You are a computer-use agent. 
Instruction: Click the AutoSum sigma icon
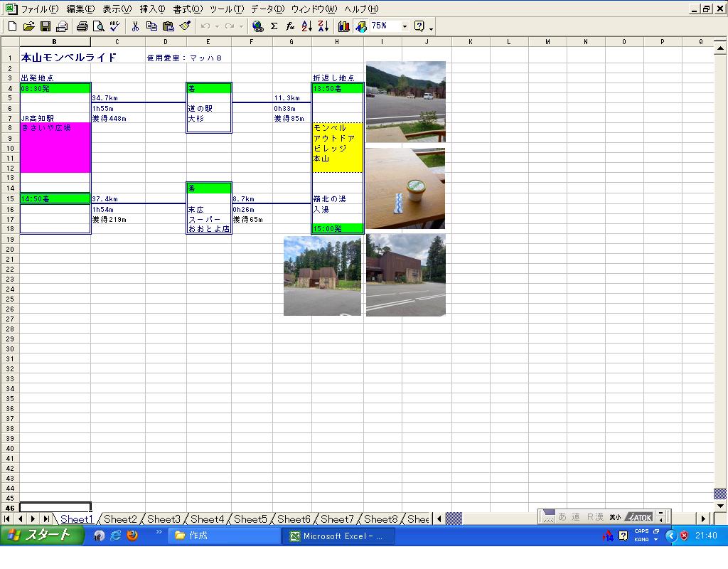pos(274,26)
